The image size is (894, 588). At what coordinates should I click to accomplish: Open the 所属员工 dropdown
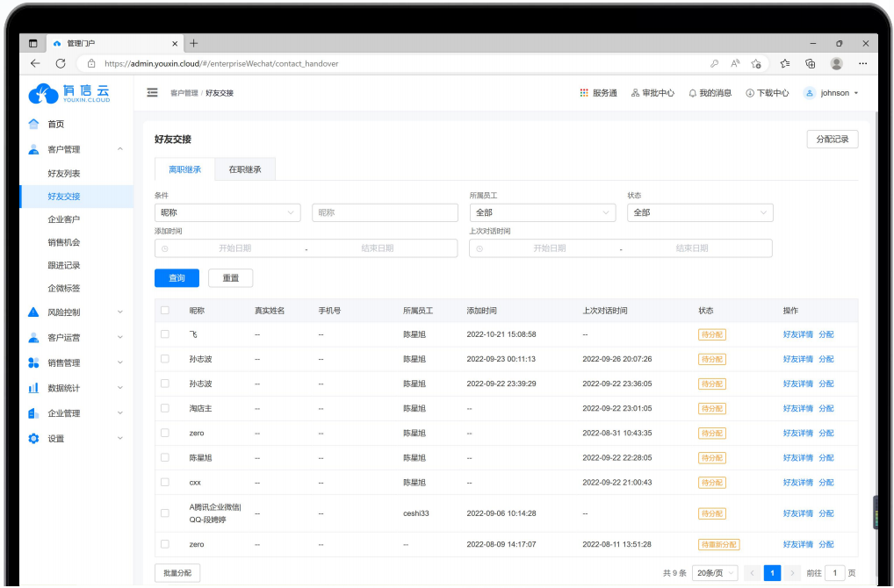pos(542,212)
